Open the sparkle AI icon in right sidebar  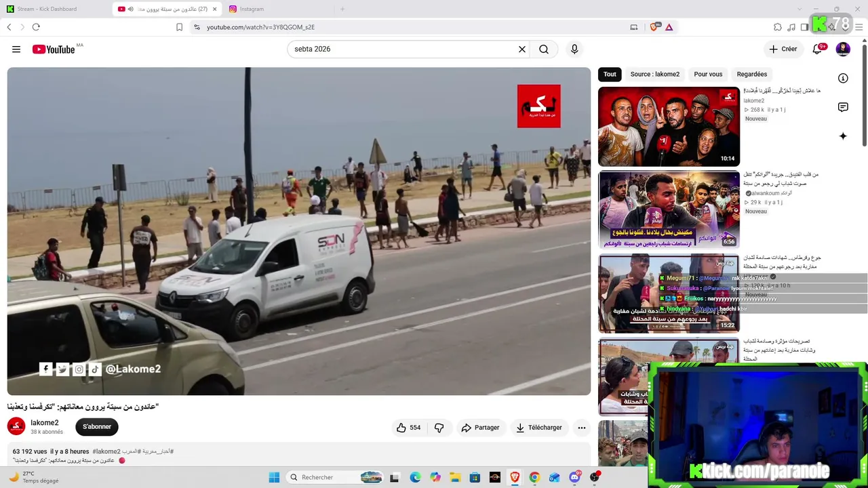843,136
